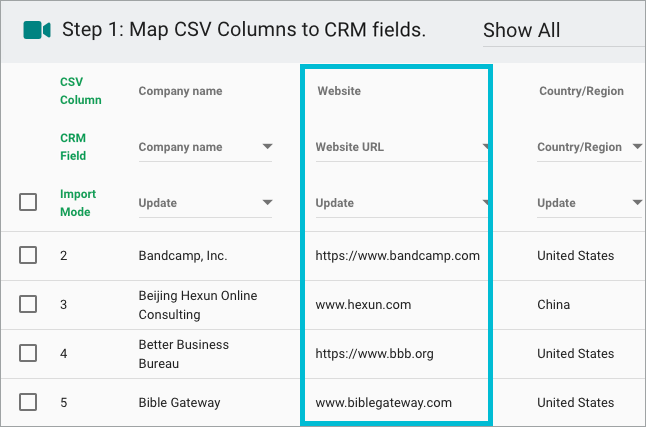The image size is (646, 427).
Task: Click the Country/Region CSV column header
Action: click(581, 91)
